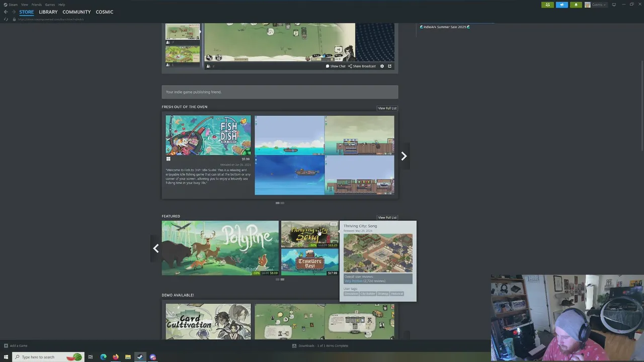Go forward with the navigation arrow

click(x=13, y=12)
